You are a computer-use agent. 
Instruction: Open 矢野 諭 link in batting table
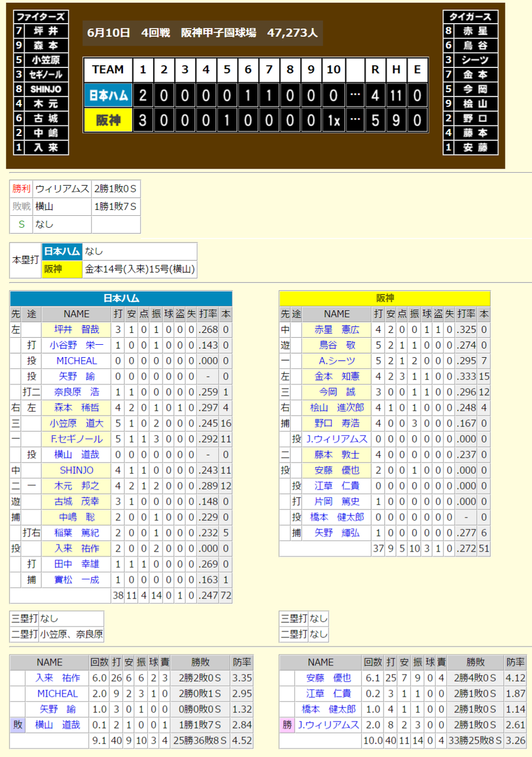coord(76,376)
